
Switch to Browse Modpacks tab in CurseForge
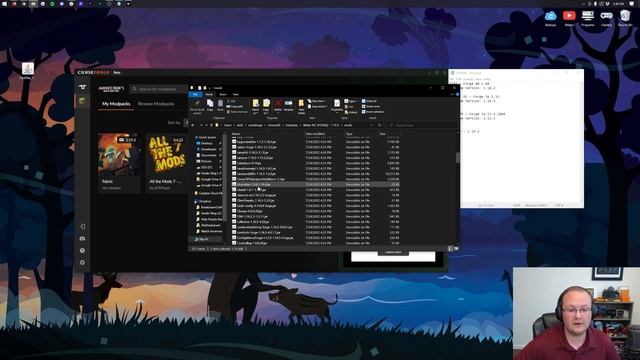156,104
